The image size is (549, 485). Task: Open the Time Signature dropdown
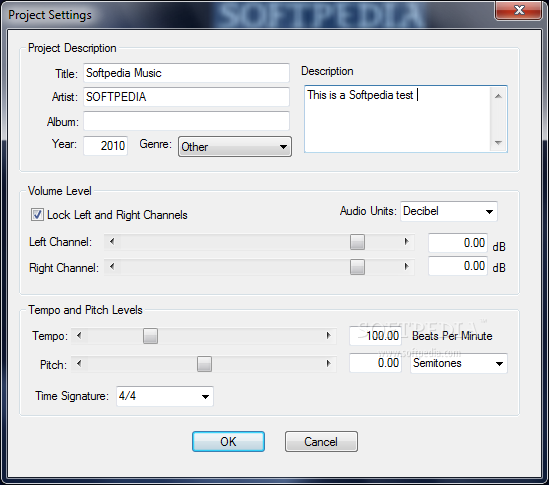coord(165,396)
